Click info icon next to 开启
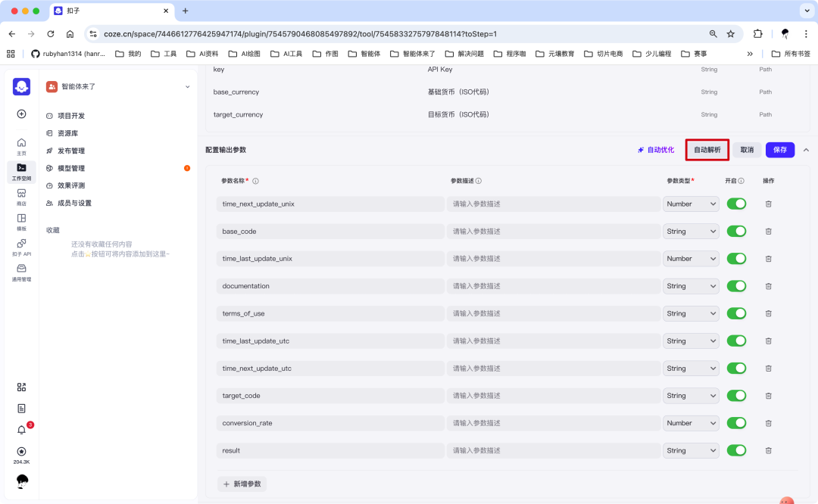Image resolution: width=818 pixels, height=504 pixels. (x=742, y=181)
